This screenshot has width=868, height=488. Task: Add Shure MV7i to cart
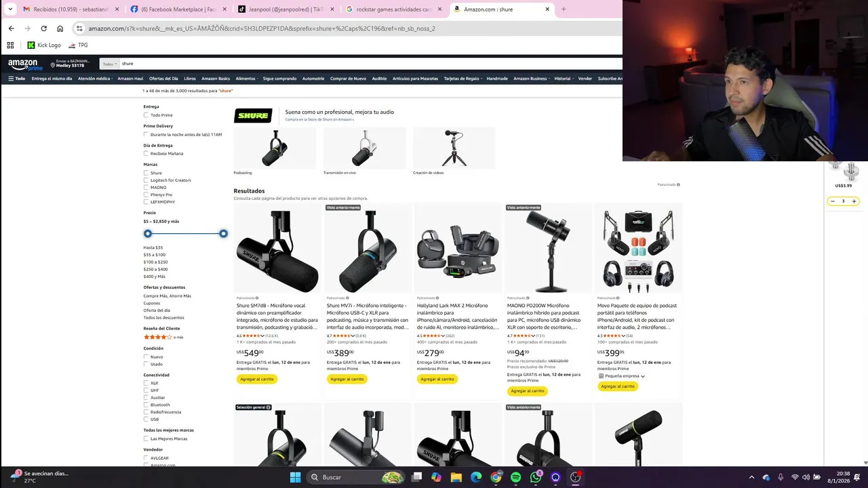[x=347, y=379]
